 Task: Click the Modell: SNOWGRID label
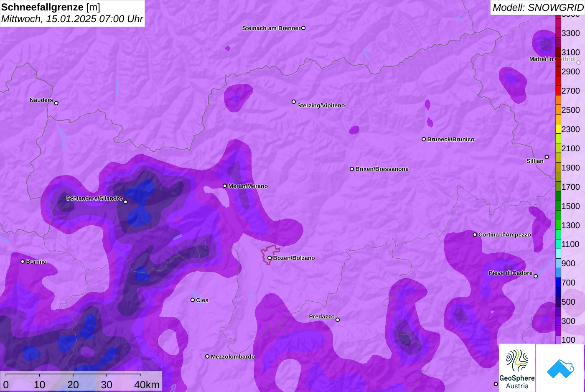(x=538, y=8)
